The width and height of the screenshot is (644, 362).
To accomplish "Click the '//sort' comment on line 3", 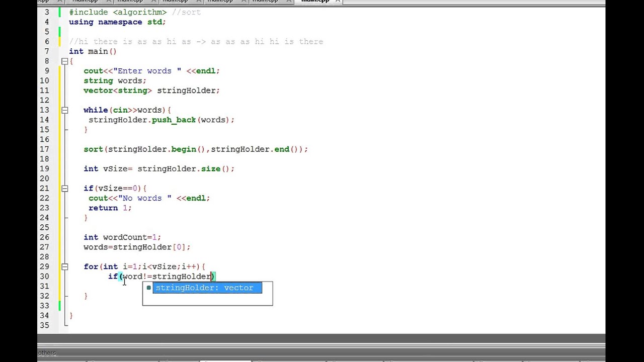I will coord(186,12).
